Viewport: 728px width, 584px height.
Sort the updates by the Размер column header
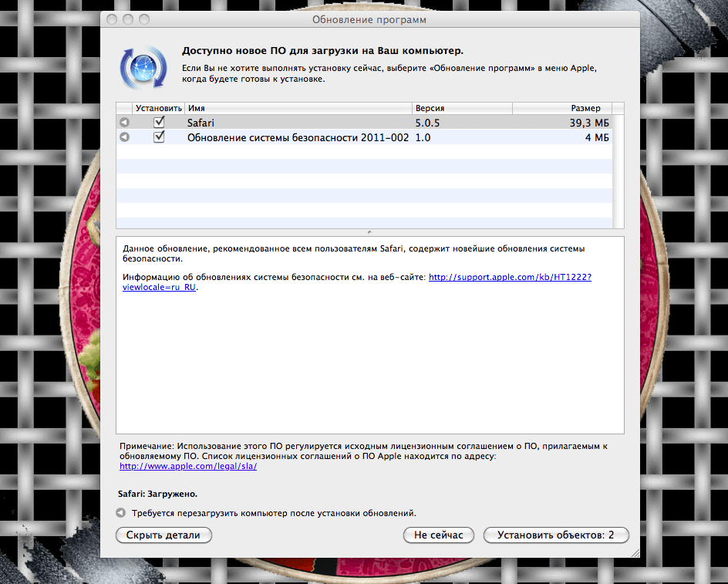click(x=562, y=108)
